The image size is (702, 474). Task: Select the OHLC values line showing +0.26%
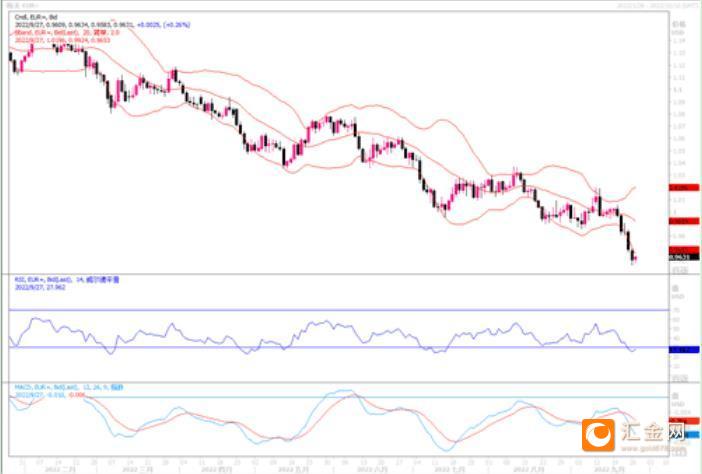click(x=103, y=25)
